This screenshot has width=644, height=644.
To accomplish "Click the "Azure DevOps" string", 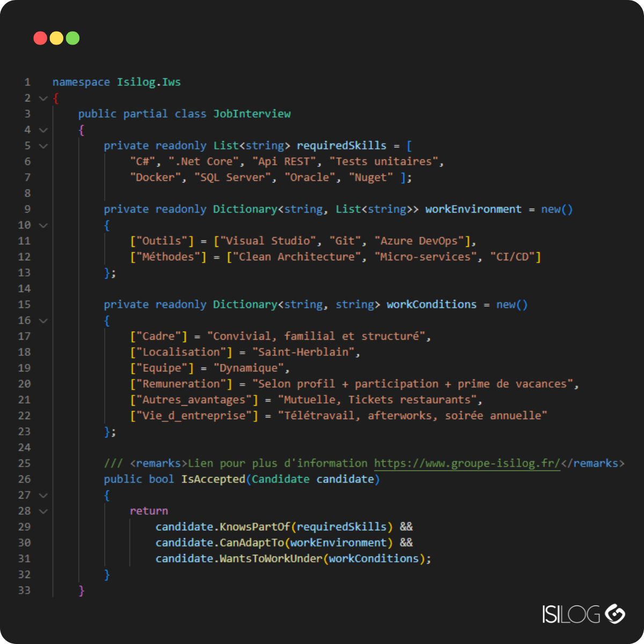I will click(420, 241).
